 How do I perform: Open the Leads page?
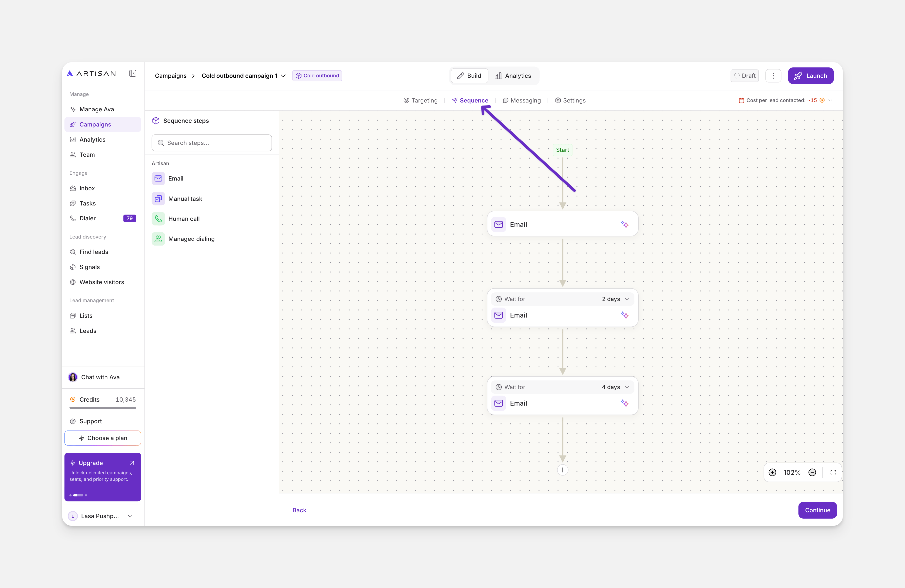[x=103, y=331]
